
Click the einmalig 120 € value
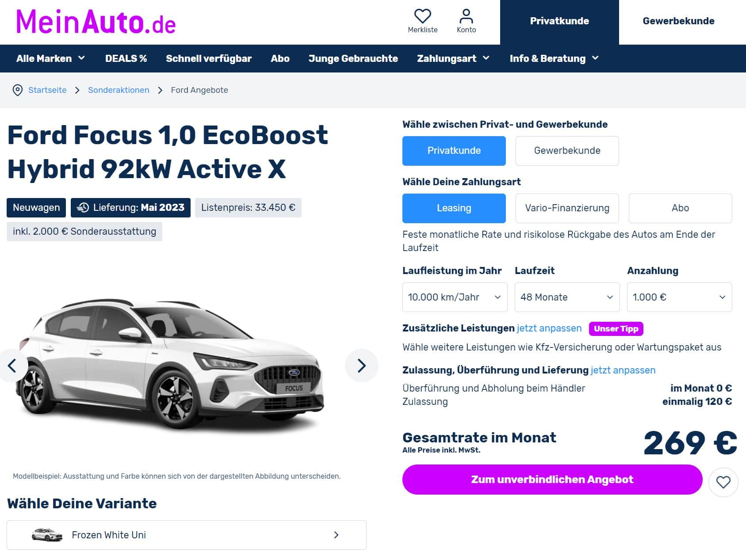pos(697,402)
